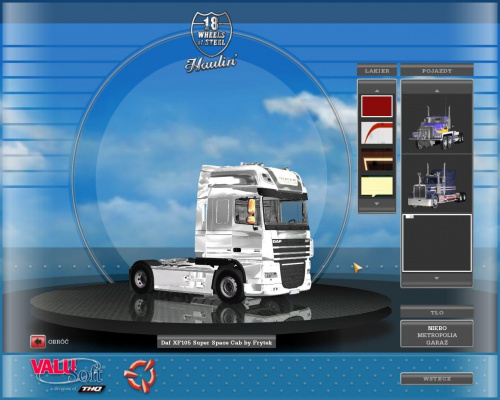Choose the Metropolia background option

(x=437, y=335)
